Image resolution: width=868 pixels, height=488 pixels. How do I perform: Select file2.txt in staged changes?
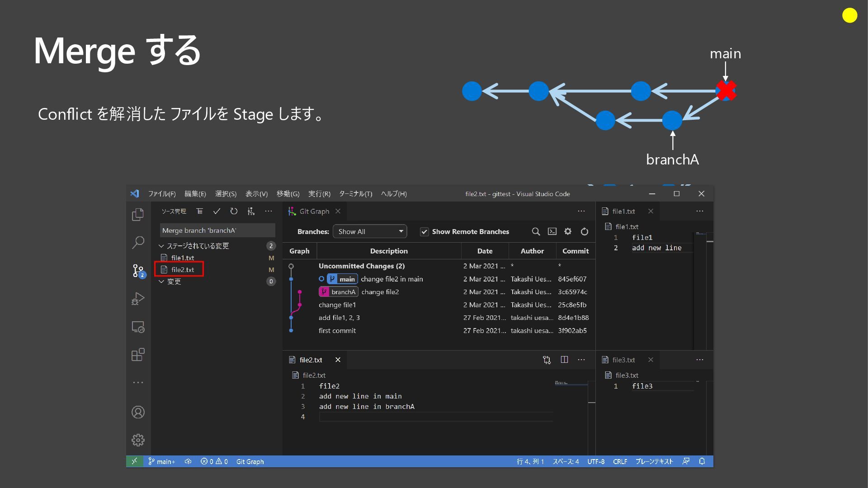[x=183, y=270]
